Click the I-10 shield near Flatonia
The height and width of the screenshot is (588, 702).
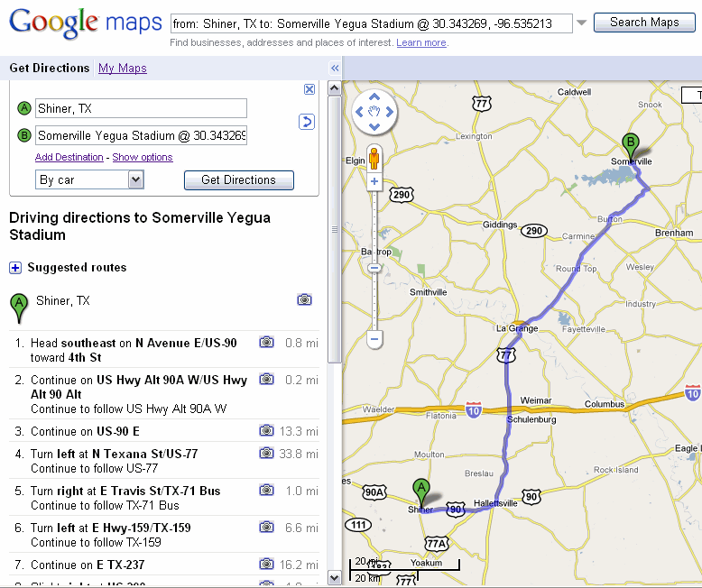pyautogui.click(x=474, y=410)
